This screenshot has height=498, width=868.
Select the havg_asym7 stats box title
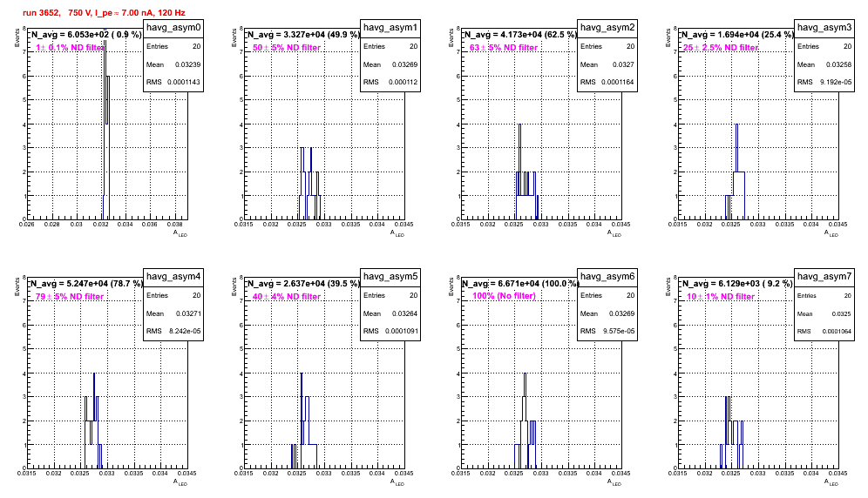824,277
